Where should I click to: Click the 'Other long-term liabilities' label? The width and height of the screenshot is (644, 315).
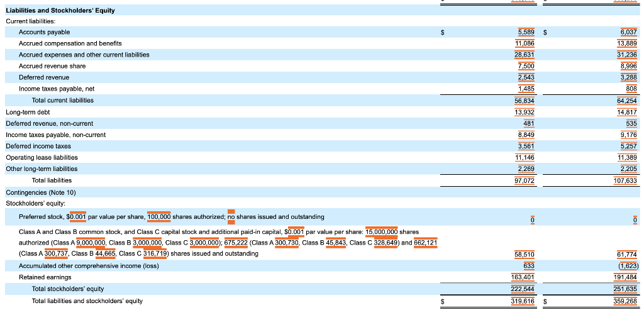coord(42,169)
